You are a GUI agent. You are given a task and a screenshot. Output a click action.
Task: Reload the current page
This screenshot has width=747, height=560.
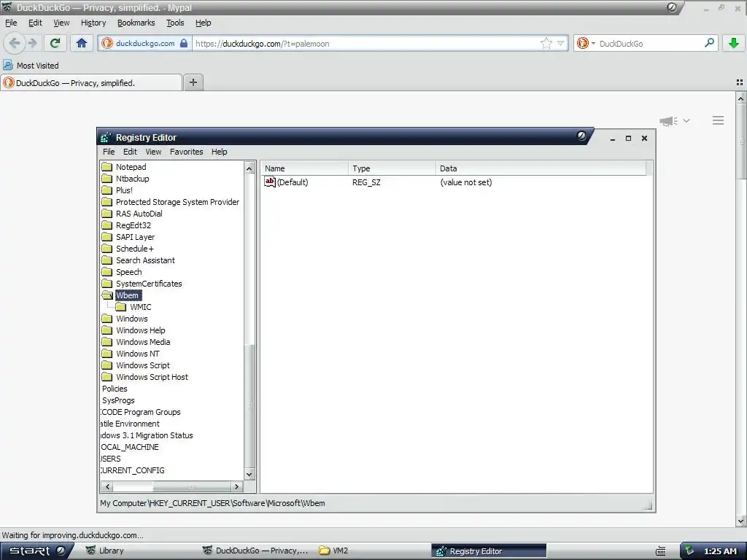[55, 43]
